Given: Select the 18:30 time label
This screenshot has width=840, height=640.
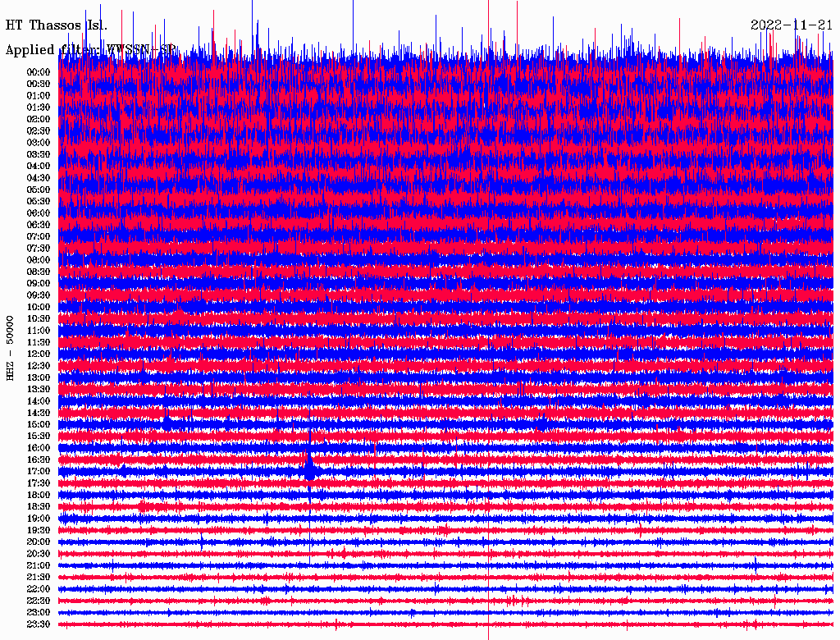Looking at the screenshot, I should (x=39, y=507).
